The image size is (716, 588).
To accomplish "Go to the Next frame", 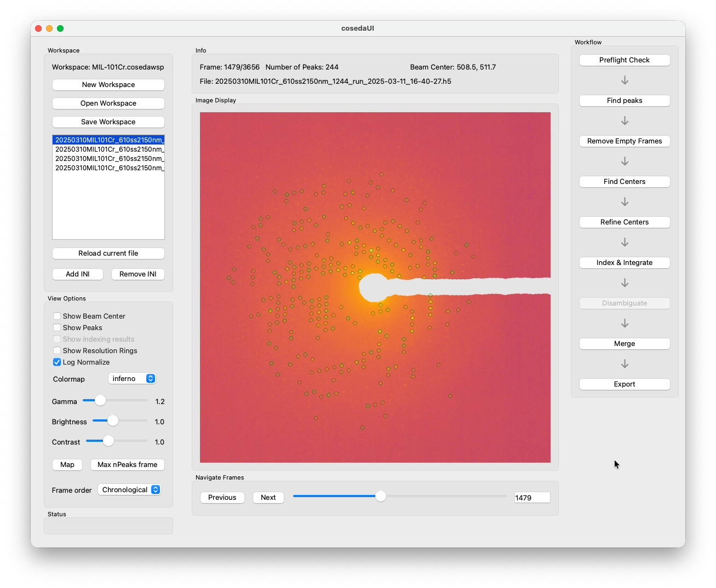I will click(268, 498).
